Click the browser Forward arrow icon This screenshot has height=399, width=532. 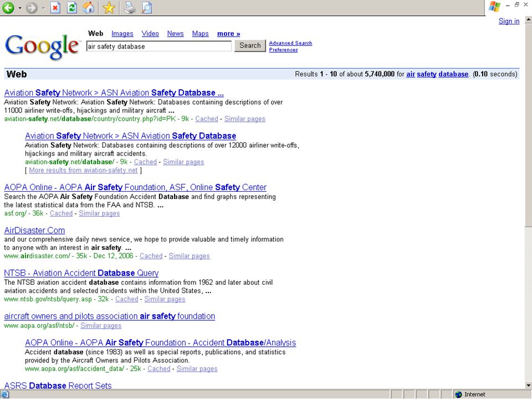32,7
